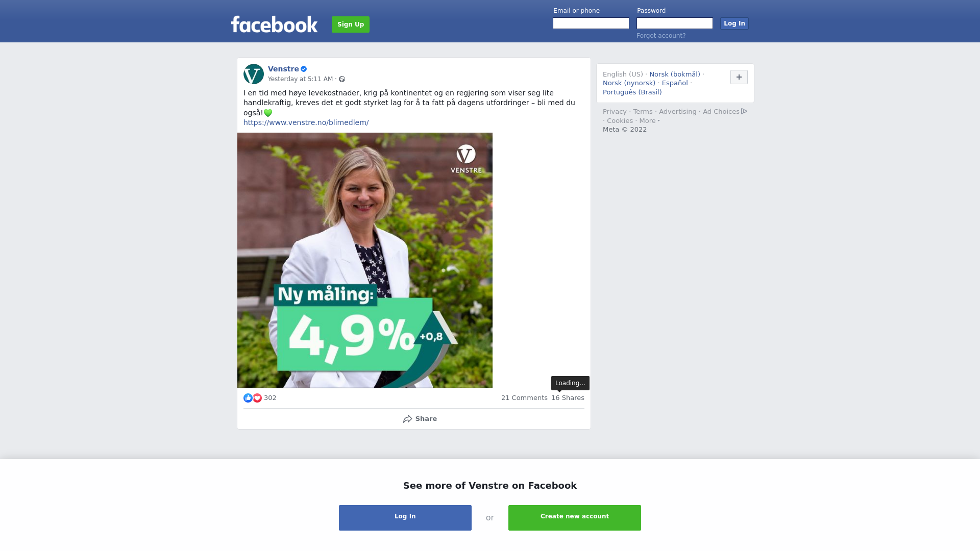
Task: Click the Facebook logo in header
Action: [274, 24]
